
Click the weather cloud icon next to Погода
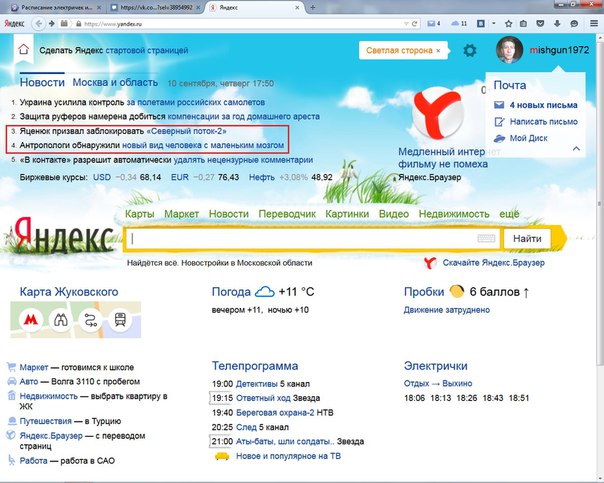tap(265, 292)
